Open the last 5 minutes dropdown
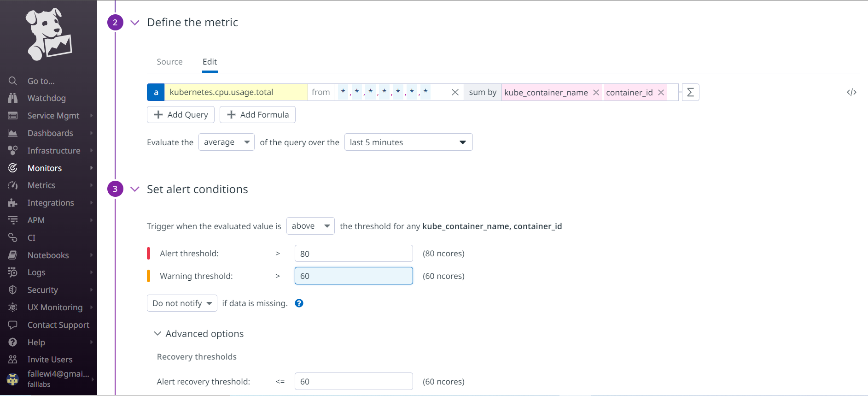The width and height of the screenshot is (868, 396). click(408, 142)
